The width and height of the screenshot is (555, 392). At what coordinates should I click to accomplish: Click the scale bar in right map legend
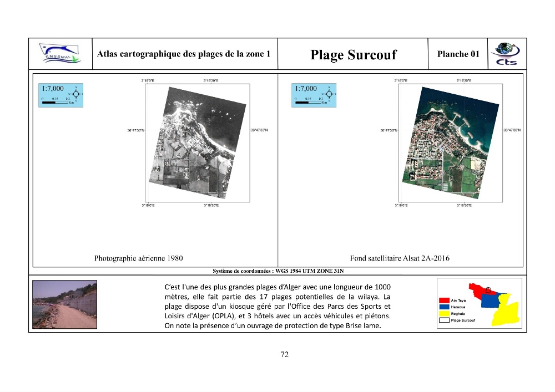click(308, 103)
